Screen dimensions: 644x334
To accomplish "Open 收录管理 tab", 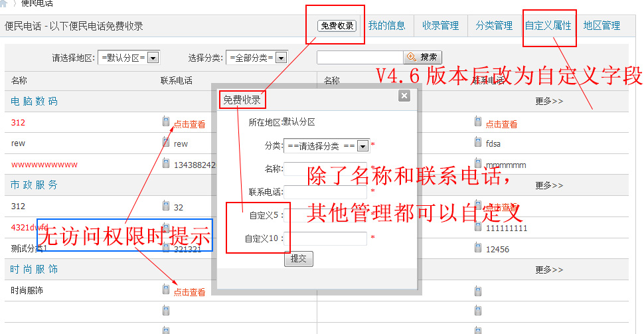I will point(440,25).
